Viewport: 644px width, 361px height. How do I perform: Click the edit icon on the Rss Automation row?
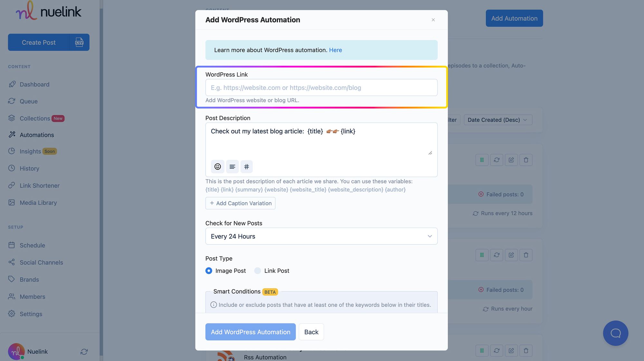(x=511, y=350)
